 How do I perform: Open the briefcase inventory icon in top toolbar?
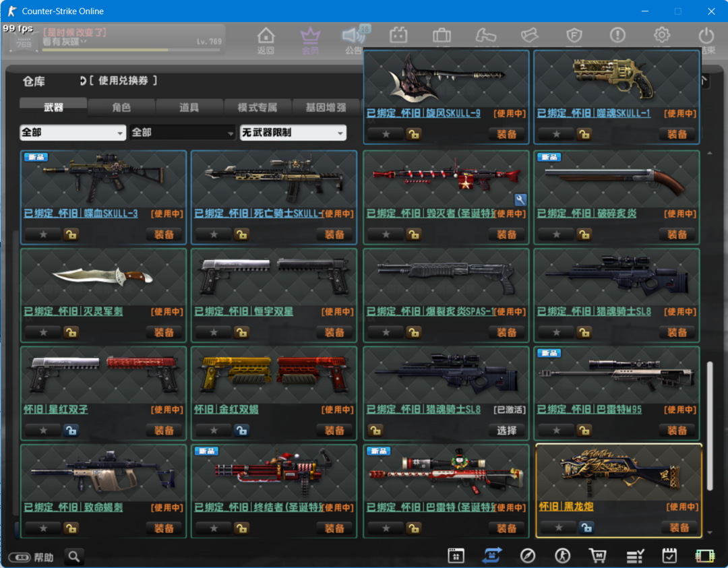pyautogui.click(x=442, y=35)
